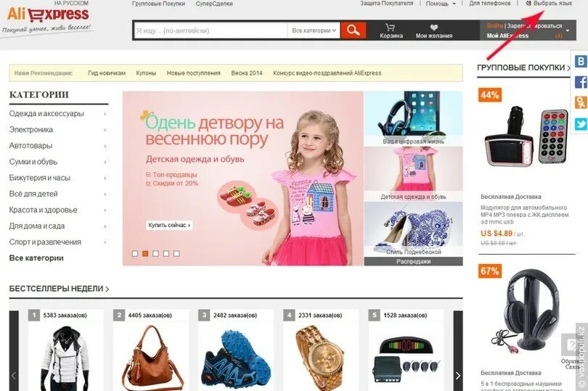The height and width of the screenshot is (391, 588).
Task: Open Купоны in recommendations bar
Action: coord(146,73)
